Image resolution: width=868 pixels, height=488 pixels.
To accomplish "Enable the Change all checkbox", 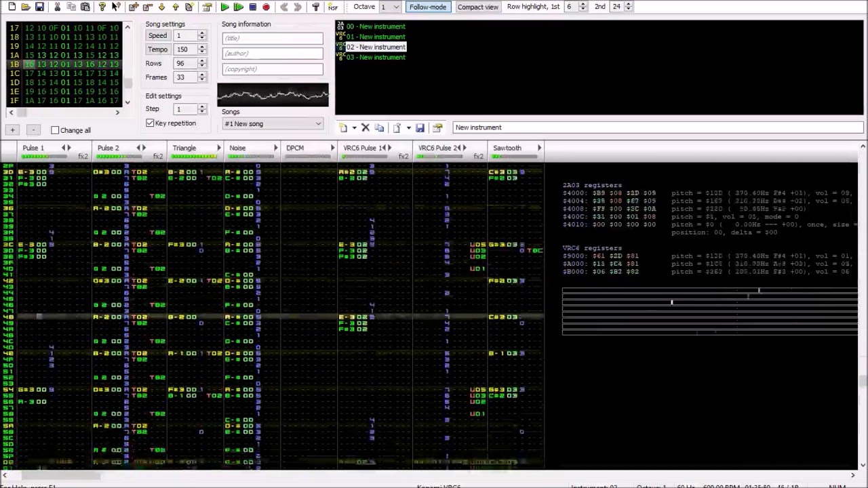I will [x=56, y=130].
